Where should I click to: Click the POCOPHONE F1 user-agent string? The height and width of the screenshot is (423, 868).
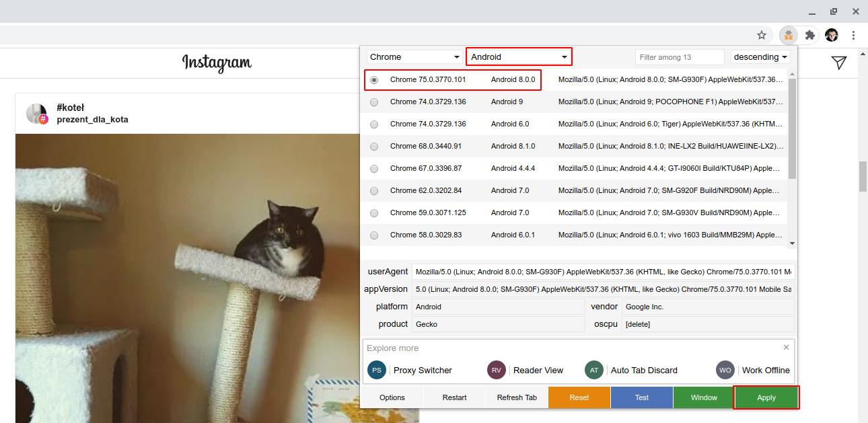tap(671, 102)
